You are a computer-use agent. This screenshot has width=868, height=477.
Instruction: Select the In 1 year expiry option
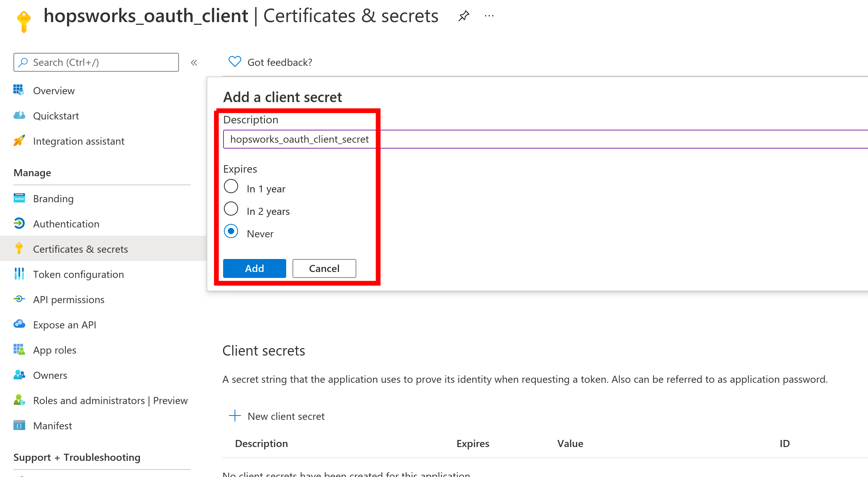click(x=231, y=186)
